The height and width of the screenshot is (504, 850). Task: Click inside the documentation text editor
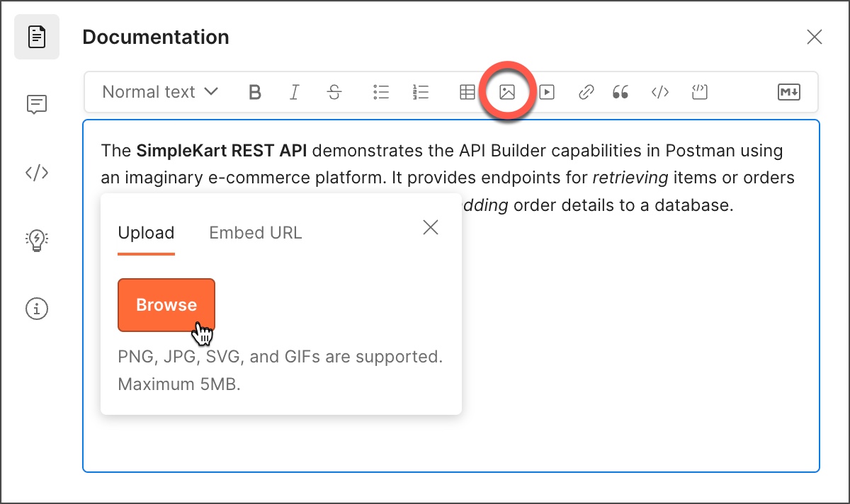click(637, 354)
